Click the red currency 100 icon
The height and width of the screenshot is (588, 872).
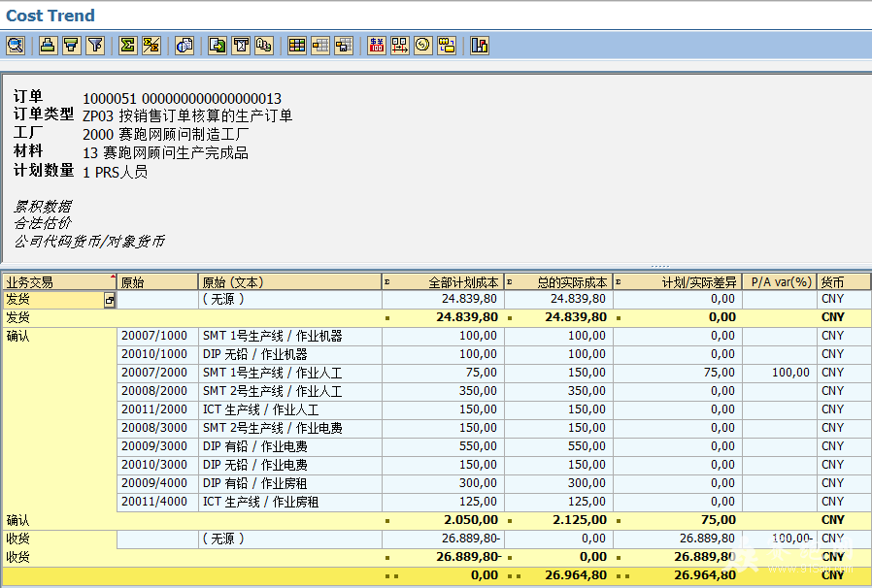coord(377,45)
